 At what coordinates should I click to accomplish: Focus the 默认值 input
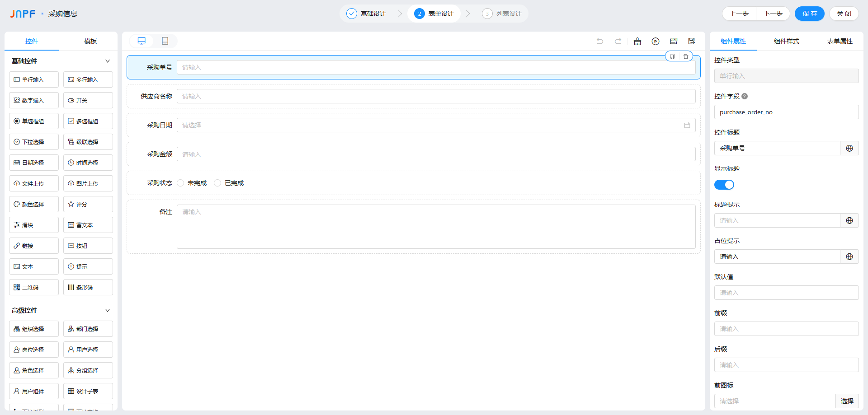click(787, 293)
